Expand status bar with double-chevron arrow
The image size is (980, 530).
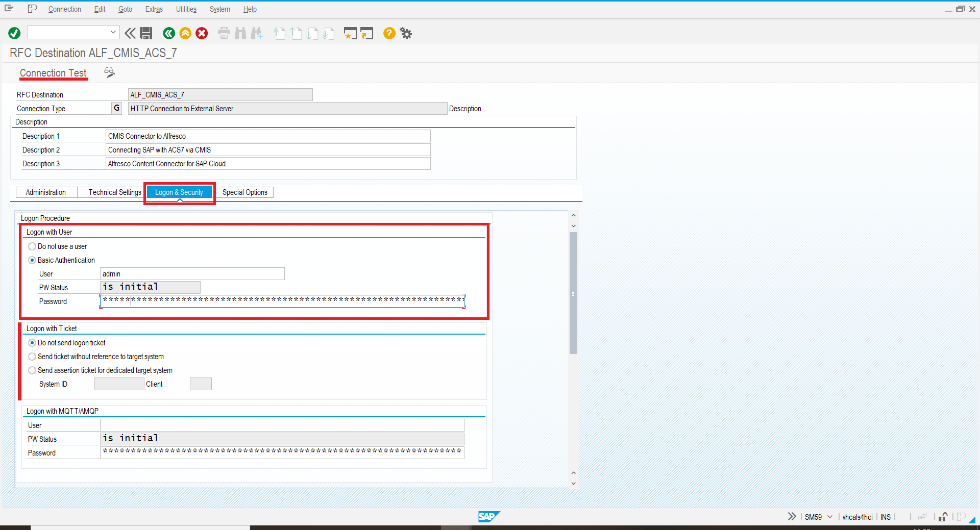click(x=792, y=517)
